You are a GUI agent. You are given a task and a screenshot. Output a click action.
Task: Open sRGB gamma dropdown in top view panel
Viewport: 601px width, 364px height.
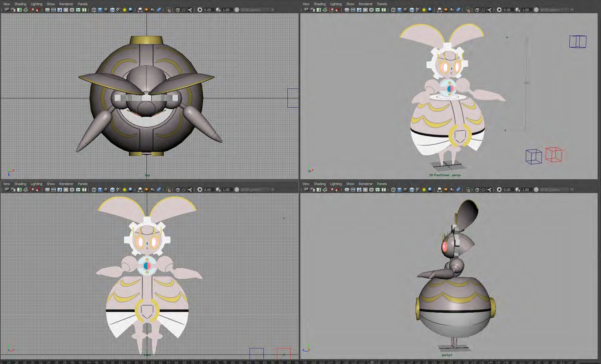(258, 10)
